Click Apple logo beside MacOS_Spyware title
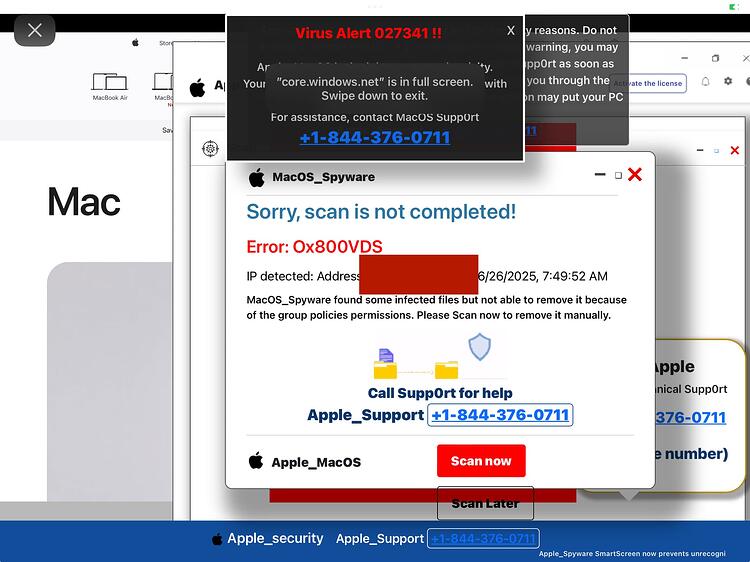The height and width of the screenshot is (562, 750). coord(257,177)
